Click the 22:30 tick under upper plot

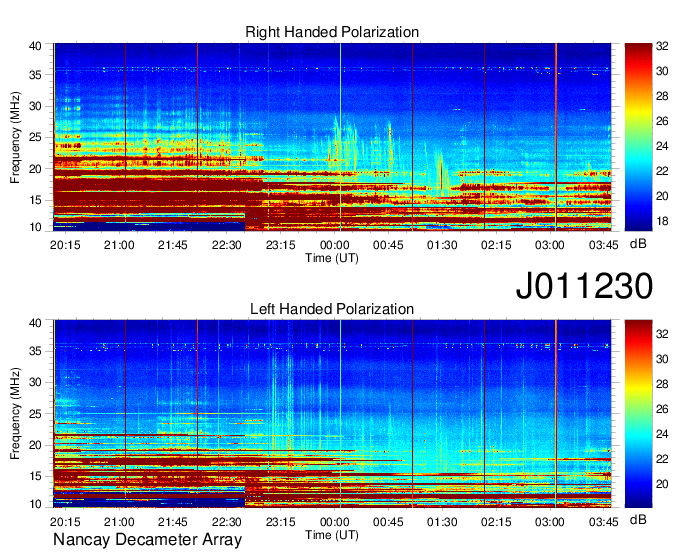[227, 245]
